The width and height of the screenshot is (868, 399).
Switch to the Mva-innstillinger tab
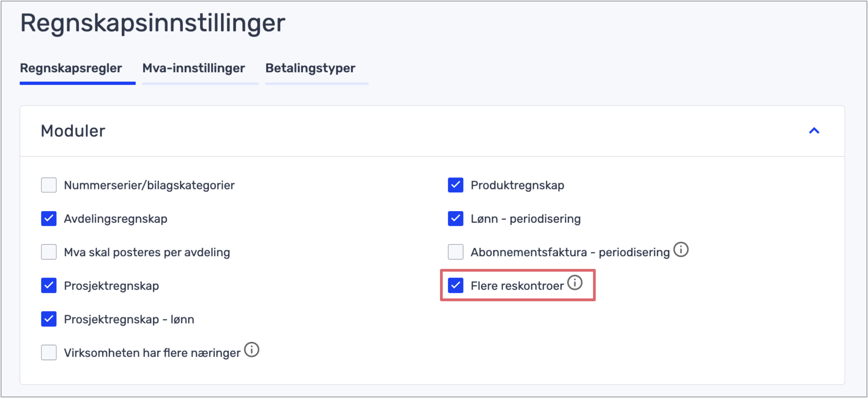click(x=194, y=68)
